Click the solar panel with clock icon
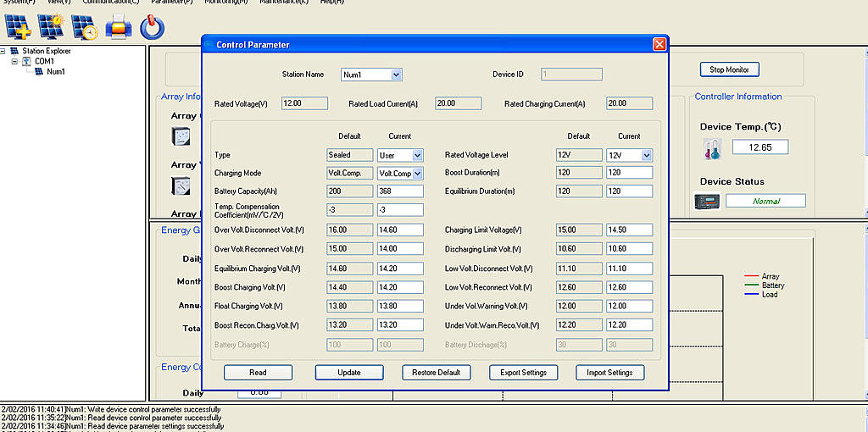Screen dimensions: 868x432 [85, 27]
